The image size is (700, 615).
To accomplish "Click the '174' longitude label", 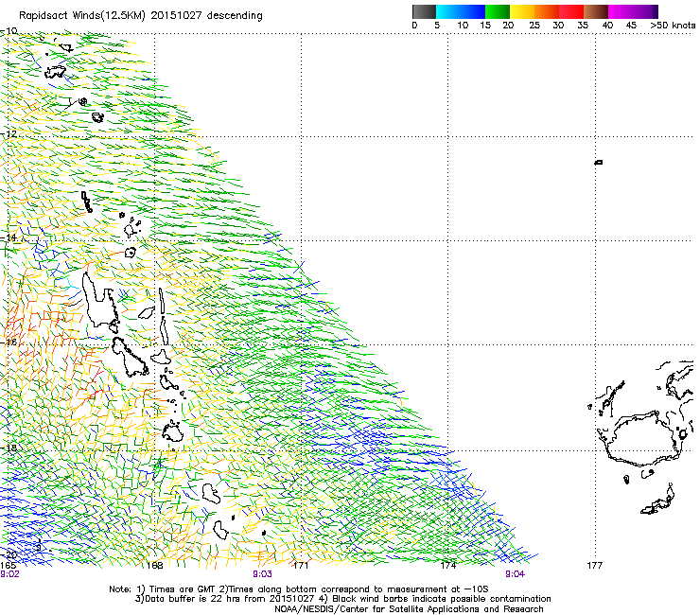I will 447,565.
